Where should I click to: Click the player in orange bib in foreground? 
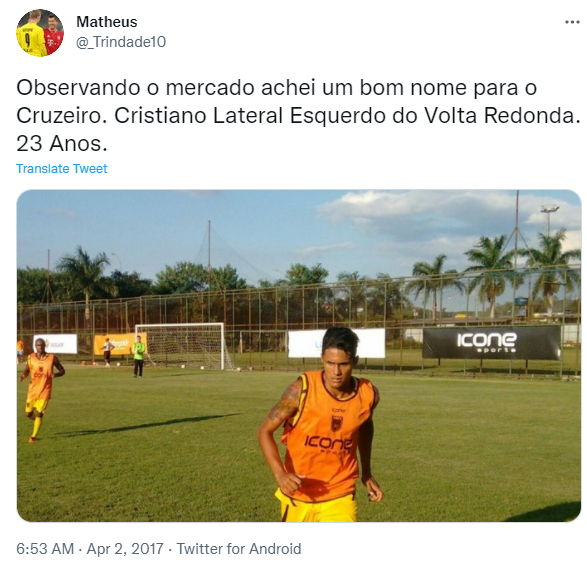(x=321, y=425)
